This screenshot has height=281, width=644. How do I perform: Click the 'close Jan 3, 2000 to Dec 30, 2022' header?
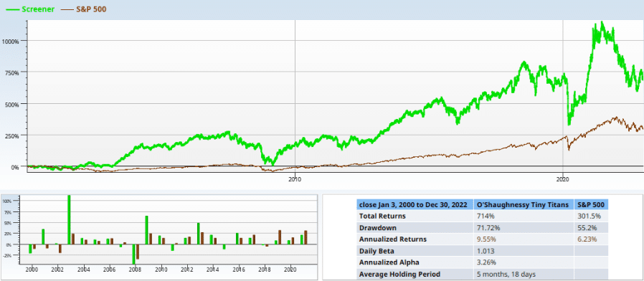pos(415,204)
